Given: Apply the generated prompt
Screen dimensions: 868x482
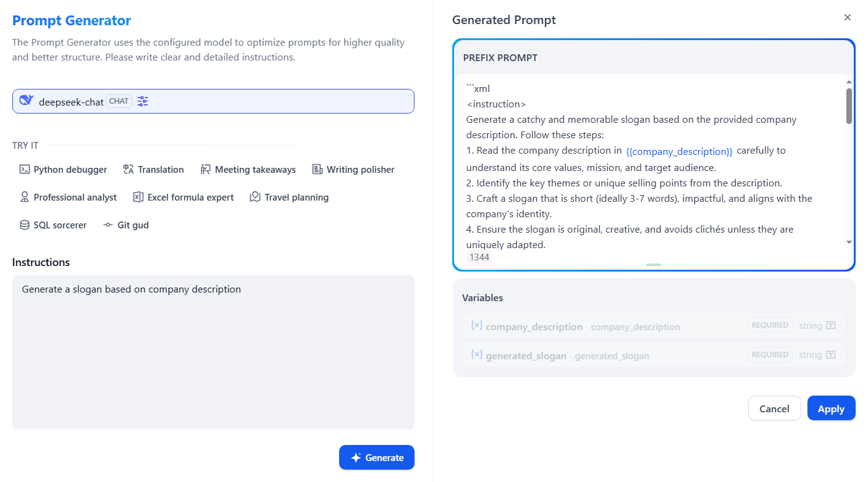Looking at the screenshot, I should pos(831,409).
